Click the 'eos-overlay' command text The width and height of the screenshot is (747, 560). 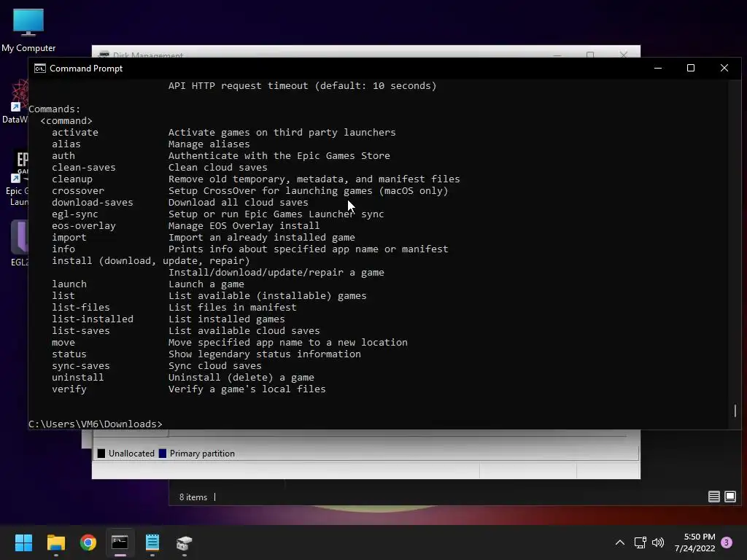click(x=84, y=226)
